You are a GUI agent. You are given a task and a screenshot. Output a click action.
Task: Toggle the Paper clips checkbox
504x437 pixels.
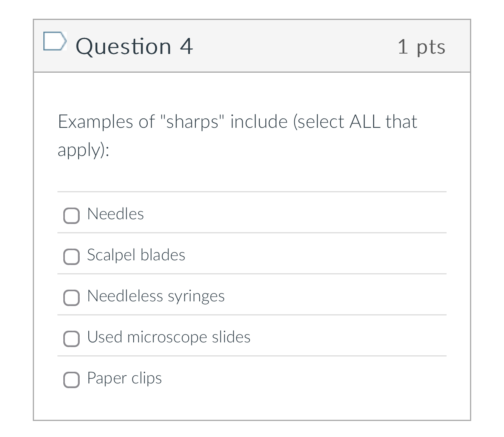coord(71,380)
